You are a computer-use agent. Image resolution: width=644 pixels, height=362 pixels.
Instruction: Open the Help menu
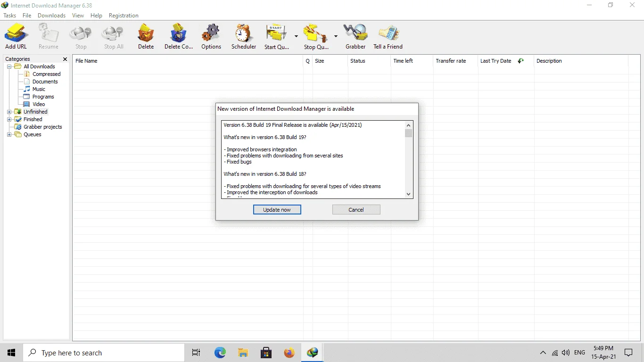(x=96, y=16)
